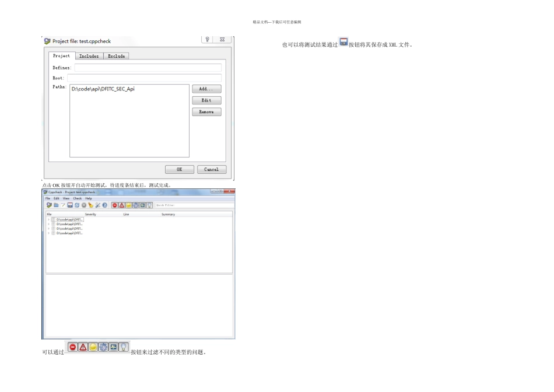Select path D:\code\api\DFITC_SEC_Api in Paths list
This screenshot has width=554, height=392.
[x=103, y=89]
